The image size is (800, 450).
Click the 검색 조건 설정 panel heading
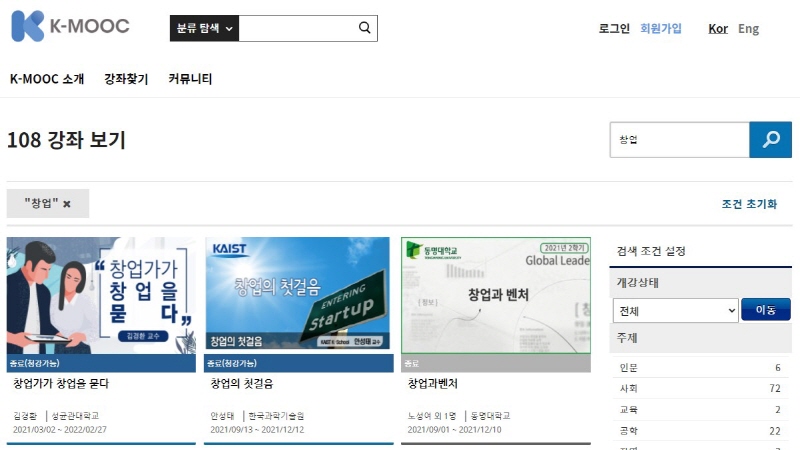[x=651, y=251]
